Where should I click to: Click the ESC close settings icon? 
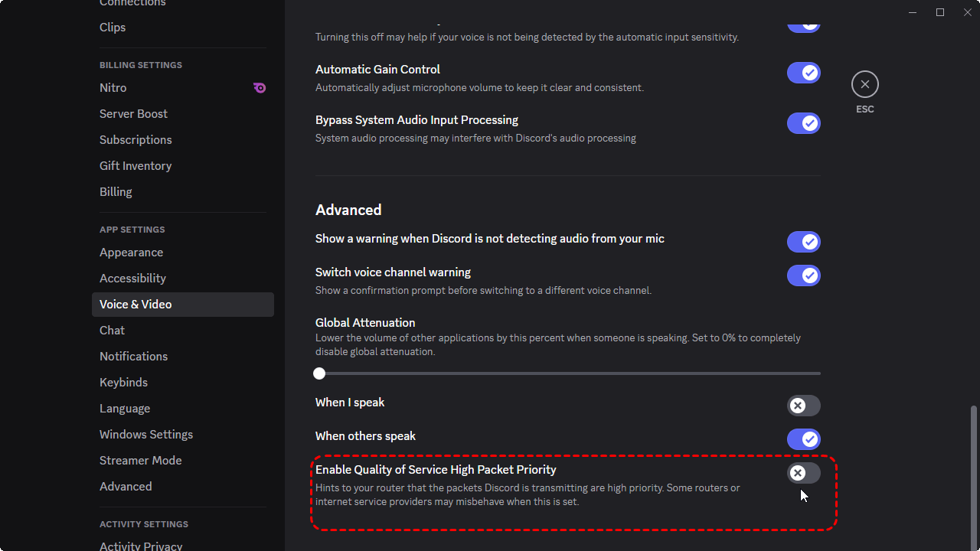(864, 84)
